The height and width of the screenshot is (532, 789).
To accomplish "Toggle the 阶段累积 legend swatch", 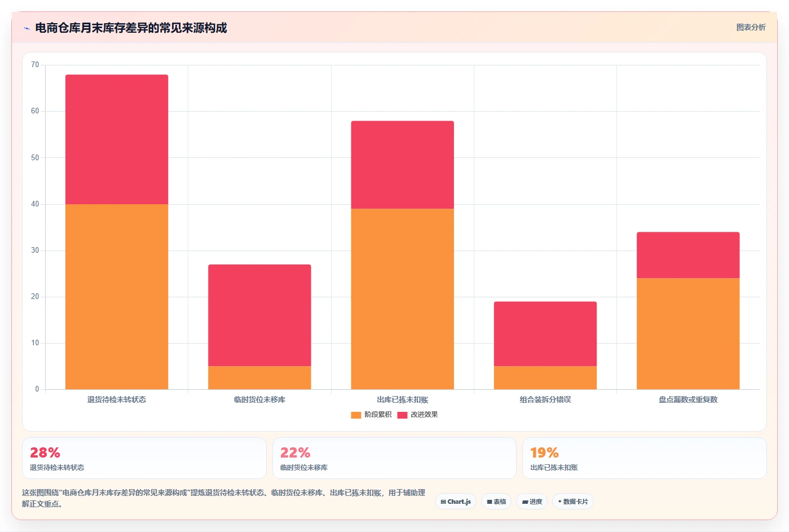I will coord(356,415).
